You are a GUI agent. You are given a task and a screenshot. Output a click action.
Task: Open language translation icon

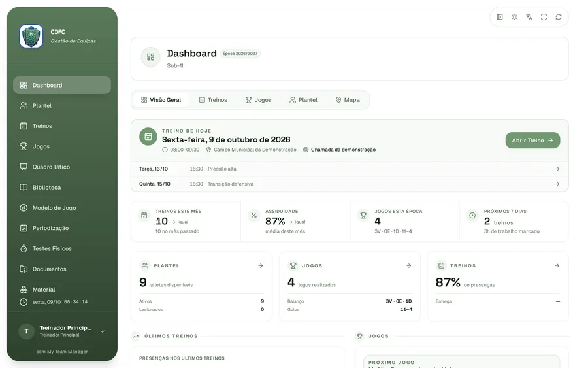click(529, 17)
